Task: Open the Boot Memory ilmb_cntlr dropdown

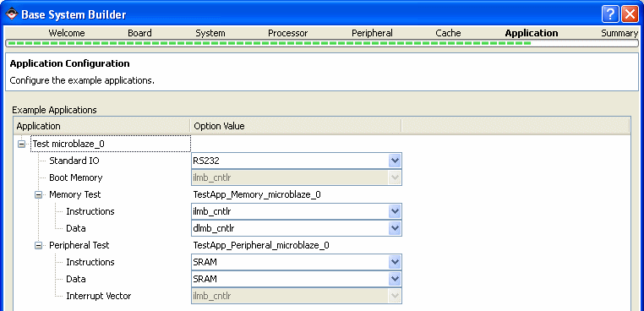Action: point(395,177)
